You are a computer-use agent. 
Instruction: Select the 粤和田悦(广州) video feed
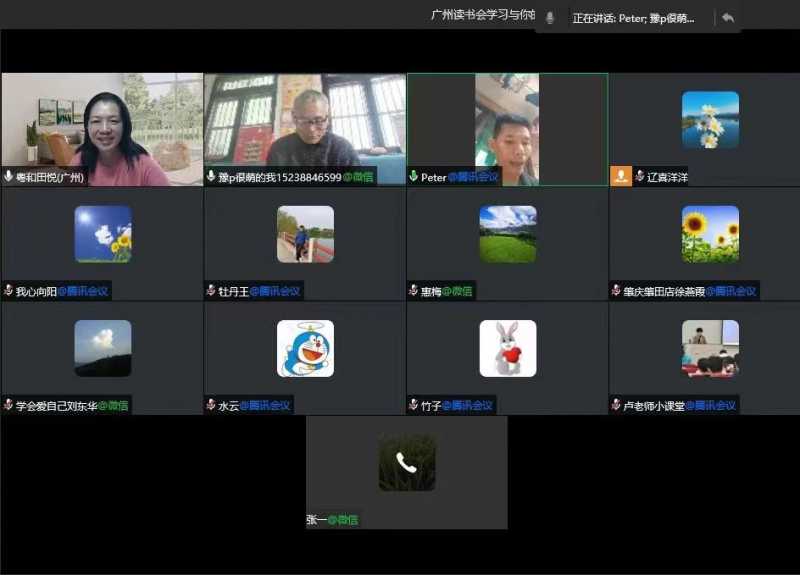click(101, 128)
